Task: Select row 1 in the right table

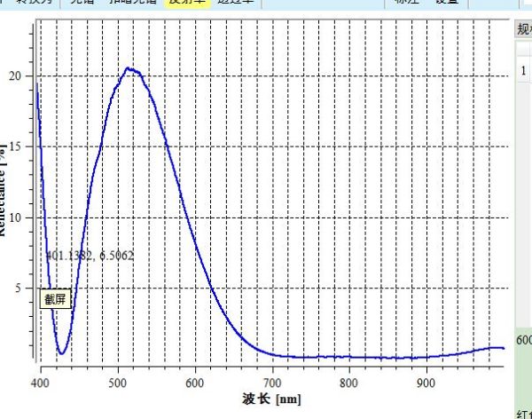Action: click(523, 69)
